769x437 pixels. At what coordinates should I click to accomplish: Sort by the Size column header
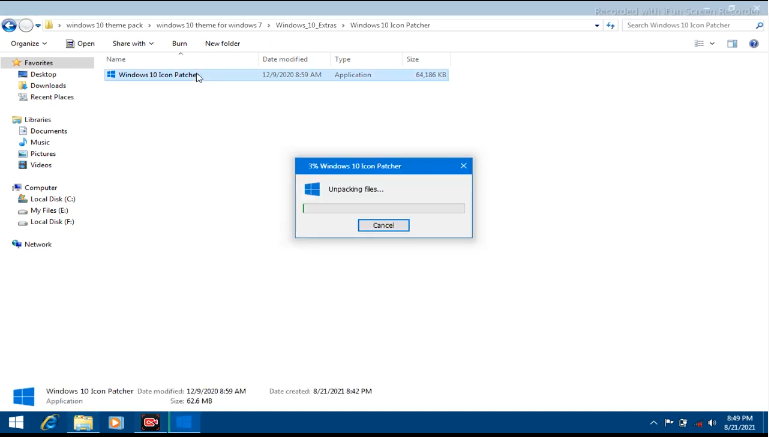[x=426, y=59]
